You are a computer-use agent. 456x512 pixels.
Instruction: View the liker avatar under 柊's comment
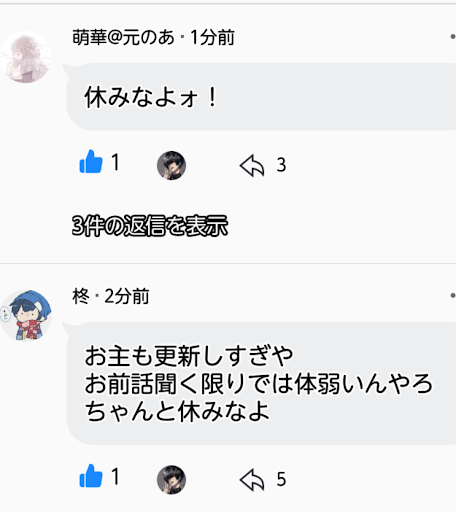point(171,479)
